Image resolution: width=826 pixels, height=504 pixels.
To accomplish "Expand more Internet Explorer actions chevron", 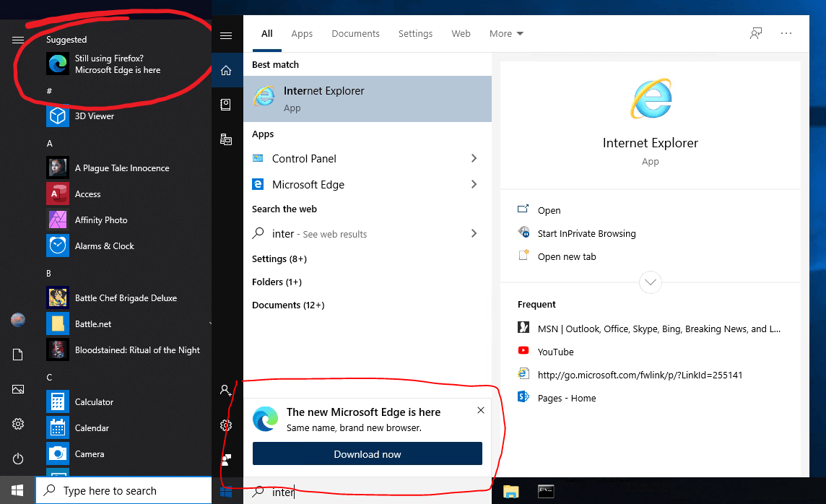I will (x=651, y=282).
